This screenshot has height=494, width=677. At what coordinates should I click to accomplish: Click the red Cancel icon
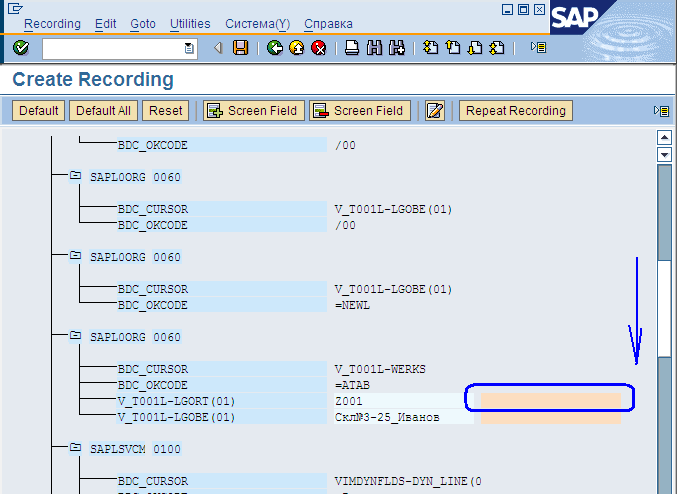tap(318, 47)
